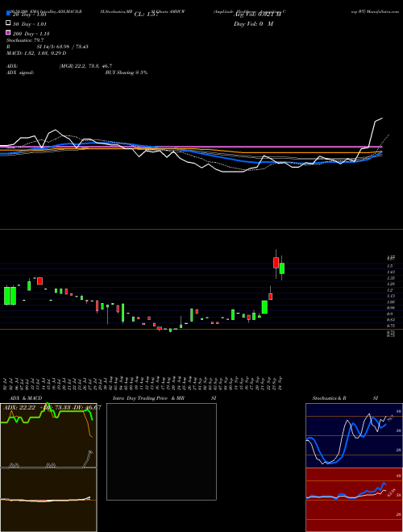Click the white 50 Day EMA legend swatch
Screen dimensions: 403x532
coord(8,23)
